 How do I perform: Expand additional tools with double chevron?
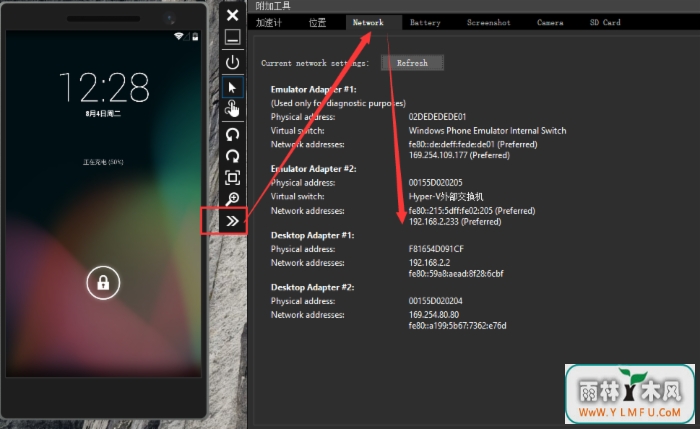tap(232, 221)
